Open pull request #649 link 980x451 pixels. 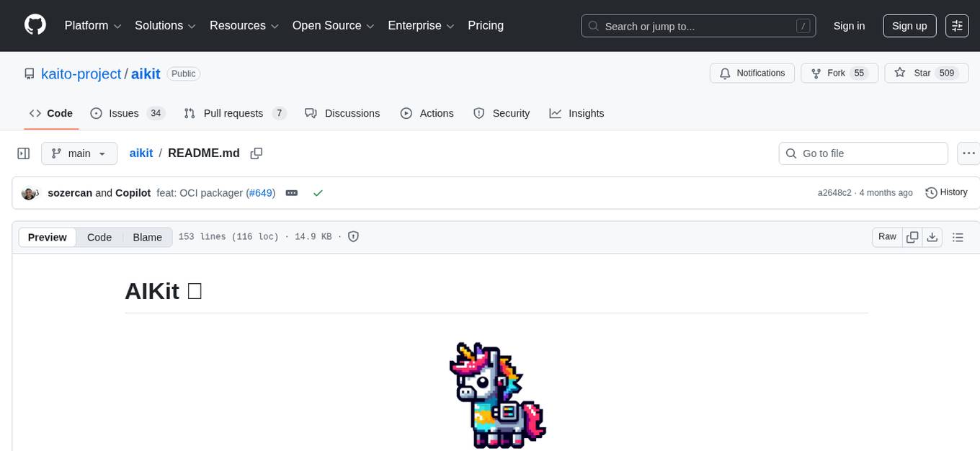[x=260, y=192]
